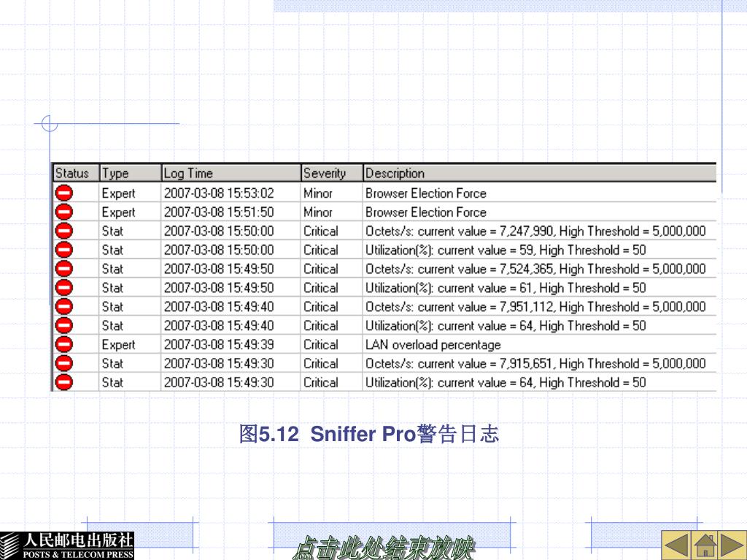Screen dimensions: 747x560
Task: Select the Octets/s 7,915,651 description
Action: (x=535, y=363)
